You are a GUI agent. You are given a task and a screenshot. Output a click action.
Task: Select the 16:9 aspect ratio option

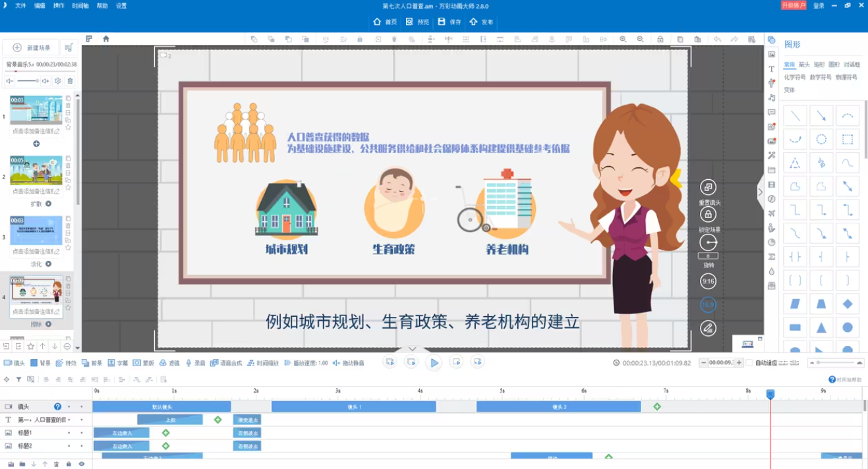pyautogui.click(x=708, y=305)
